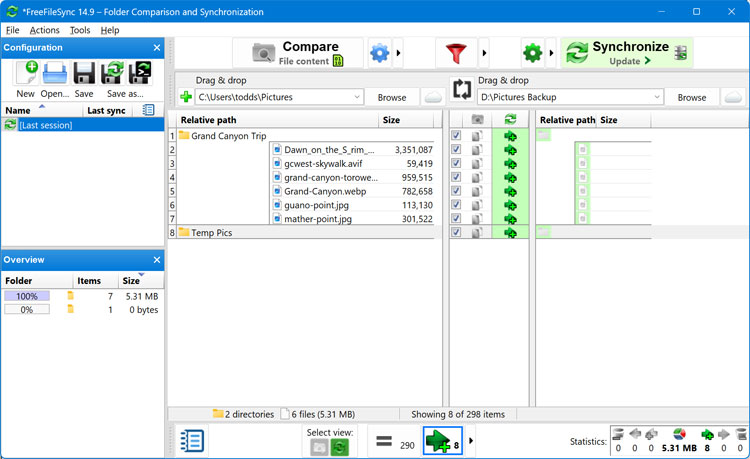Open the red filter funnel settings

(456, 53)
